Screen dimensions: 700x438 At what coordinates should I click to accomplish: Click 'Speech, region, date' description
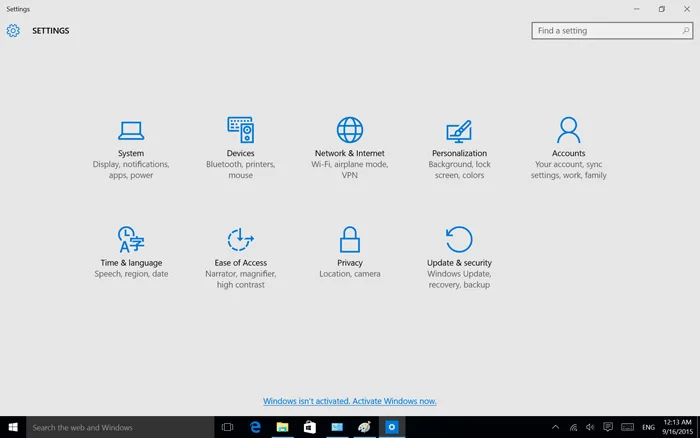pos(131,274)
